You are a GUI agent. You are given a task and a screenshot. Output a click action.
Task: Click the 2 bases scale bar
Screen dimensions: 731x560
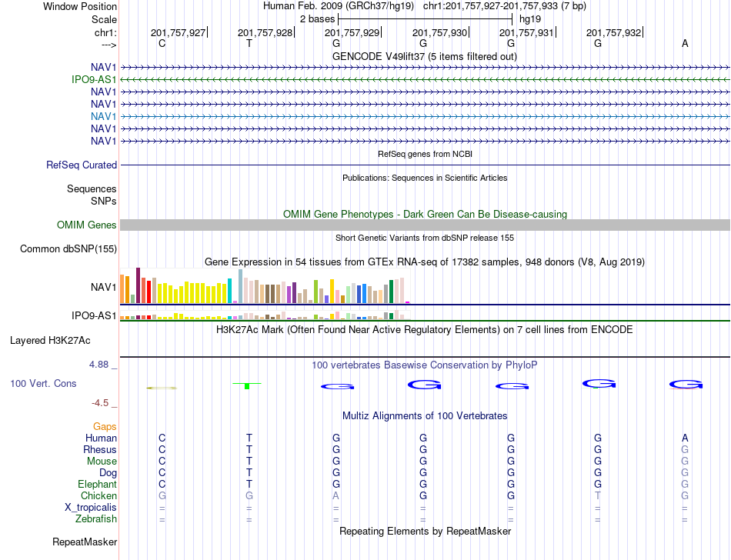(426, 19)
